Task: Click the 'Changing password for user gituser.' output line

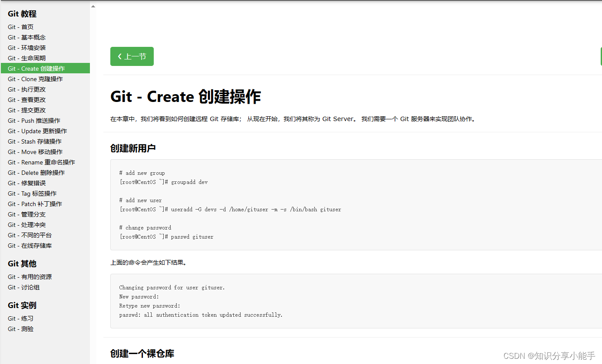Action: click(172, 288)
